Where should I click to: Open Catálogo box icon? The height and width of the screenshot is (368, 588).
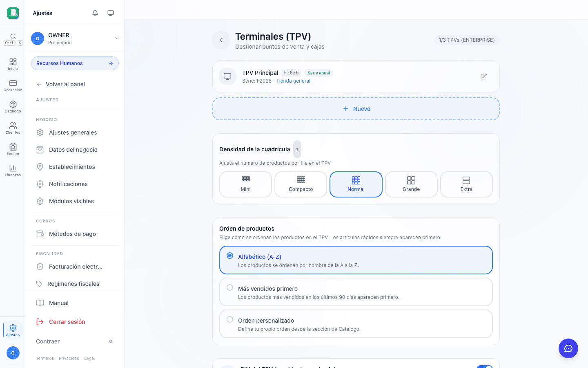(13, 106)
